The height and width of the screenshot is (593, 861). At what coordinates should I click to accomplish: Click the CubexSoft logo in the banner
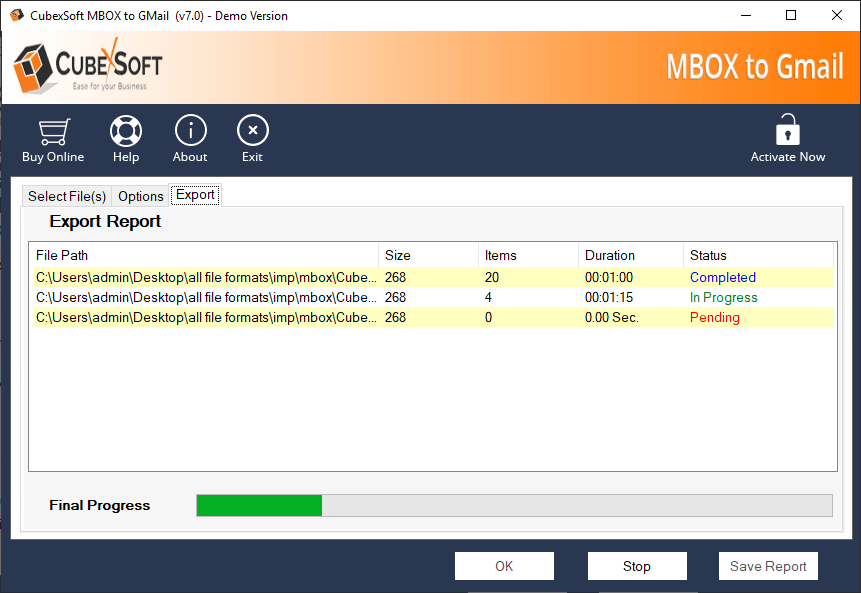pos(88,68)
